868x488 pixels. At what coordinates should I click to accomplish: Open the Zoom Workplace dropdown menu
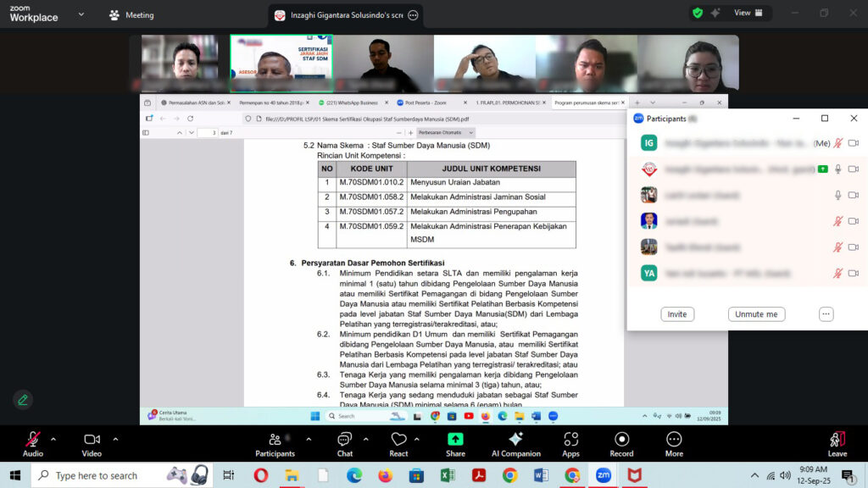pos(81,14)
